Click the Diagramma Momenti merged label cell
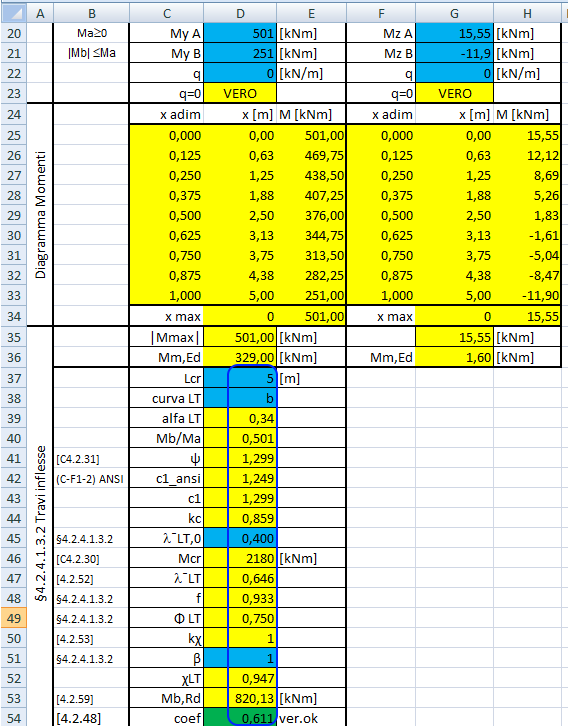 (40, 214)
